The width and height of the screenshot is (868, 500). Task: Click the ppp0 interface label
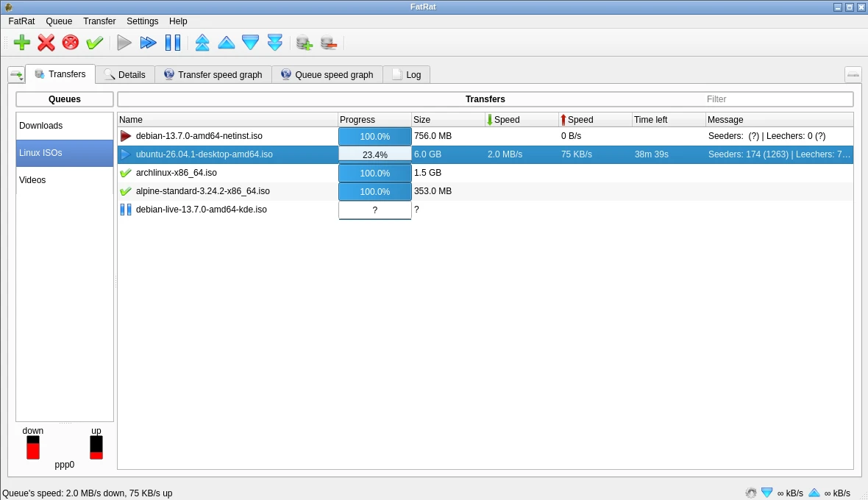tap(64, 465)
